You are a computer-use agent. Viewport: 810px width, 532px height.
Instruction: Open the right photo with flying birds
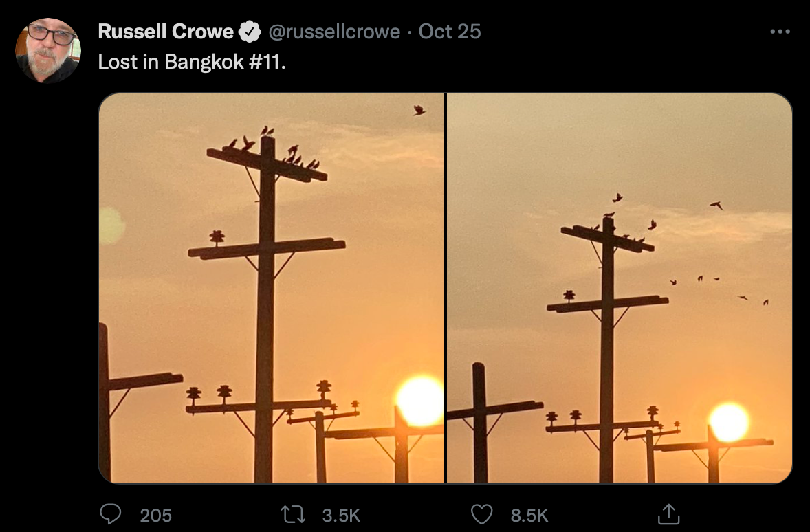coord(619,288)
